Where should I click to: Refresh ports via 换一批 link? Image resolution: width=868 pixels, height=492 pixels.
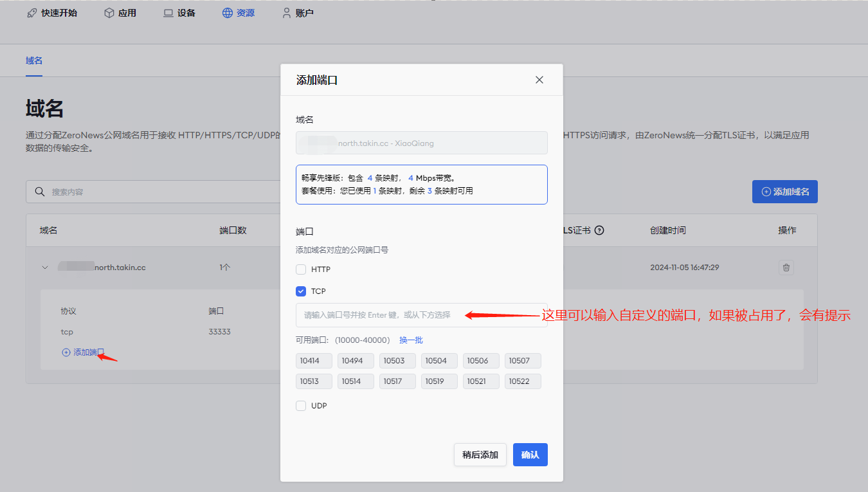click(x=411, y=340)
